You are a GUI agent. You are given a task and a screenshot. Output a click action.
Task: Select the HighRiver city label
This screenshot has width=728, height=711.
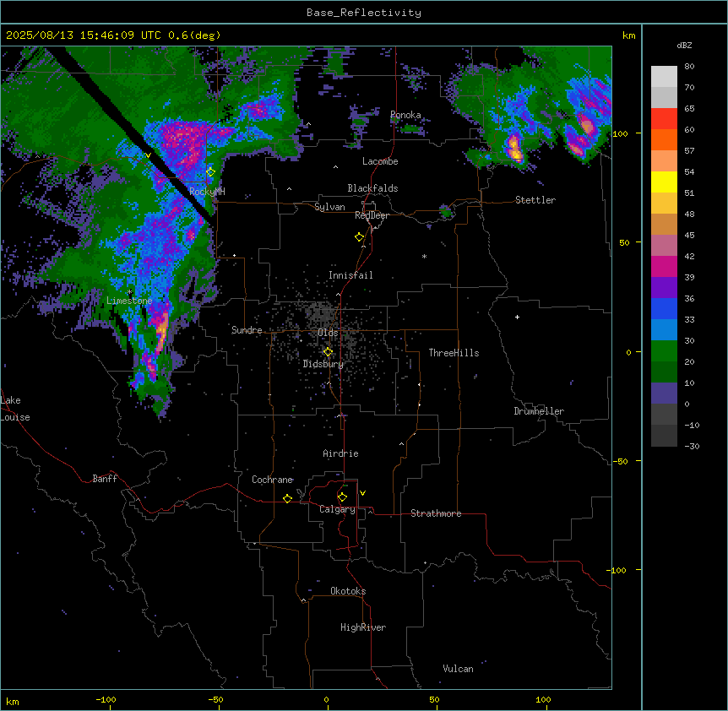363,627
